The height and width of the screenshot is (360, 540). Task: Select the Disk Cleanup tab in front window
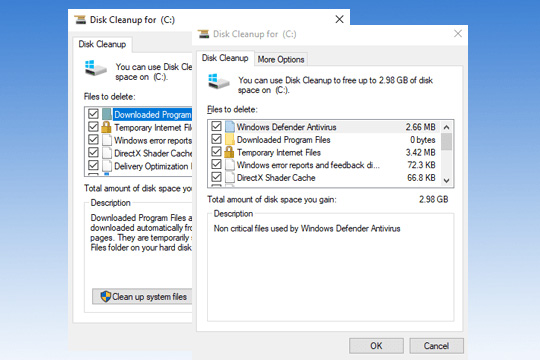(225, 58)
